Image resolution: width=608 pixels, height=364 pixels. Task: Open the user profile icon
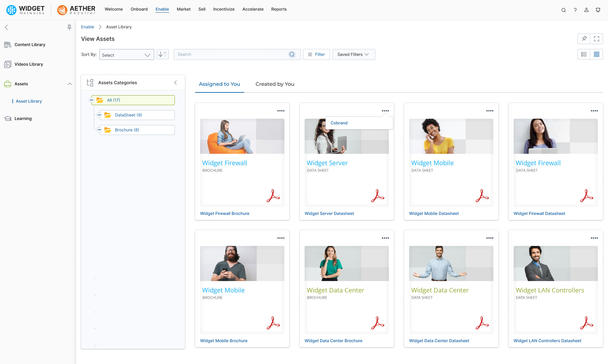(x=586, y=10)
